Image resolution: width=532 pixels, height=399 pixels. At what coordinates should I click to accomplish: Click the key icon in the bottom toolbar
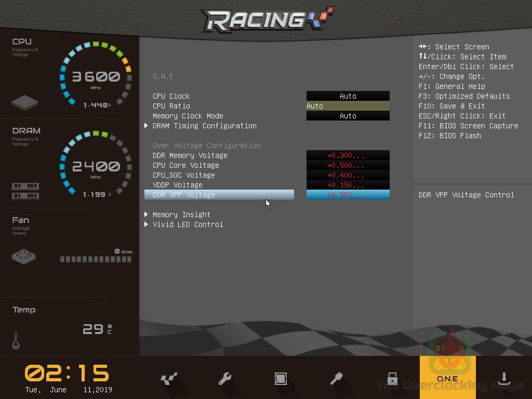[x=337, y=379]
